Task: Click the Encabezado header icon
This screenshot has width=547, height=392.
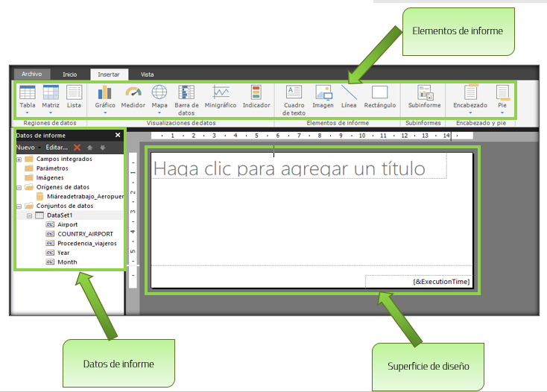Action: coord(470,92)
